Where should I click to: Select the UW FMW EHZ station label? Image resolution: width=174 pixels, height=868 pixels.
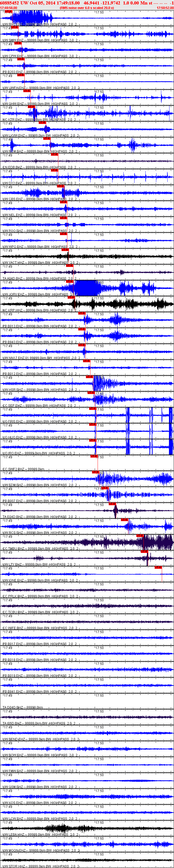(40, 771)
